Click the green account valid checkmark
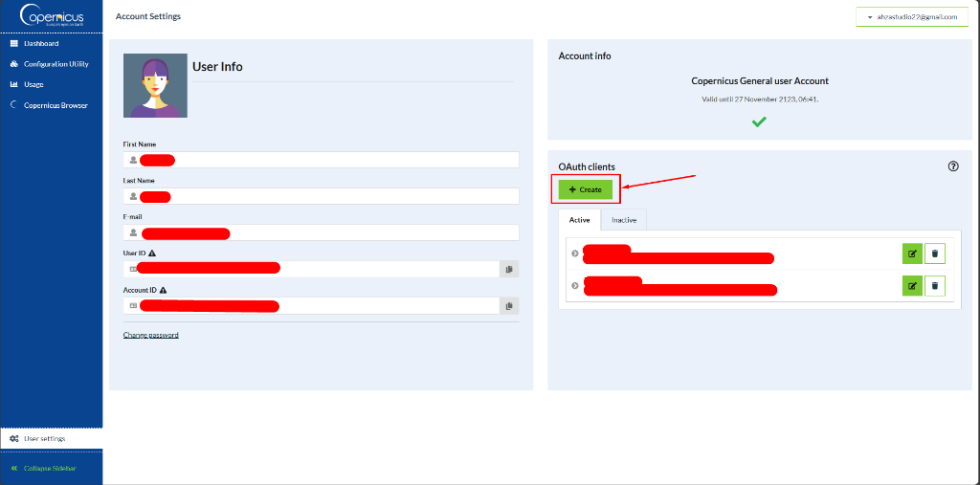Screen dimensions: 980x485 click(759, 121)
